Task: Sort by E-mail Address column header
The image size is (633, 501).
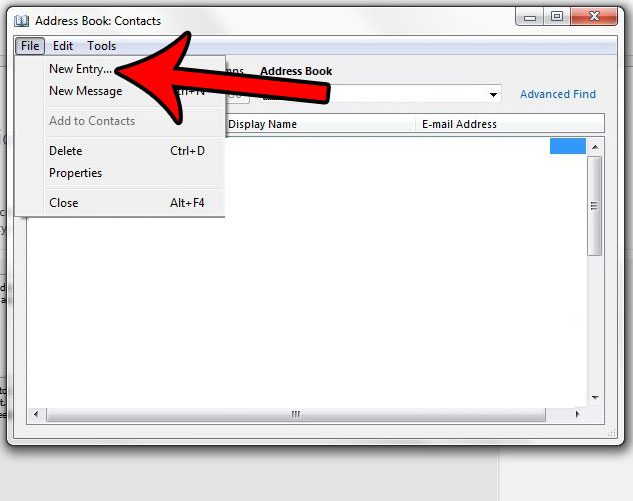Action: tap(510, 124)
